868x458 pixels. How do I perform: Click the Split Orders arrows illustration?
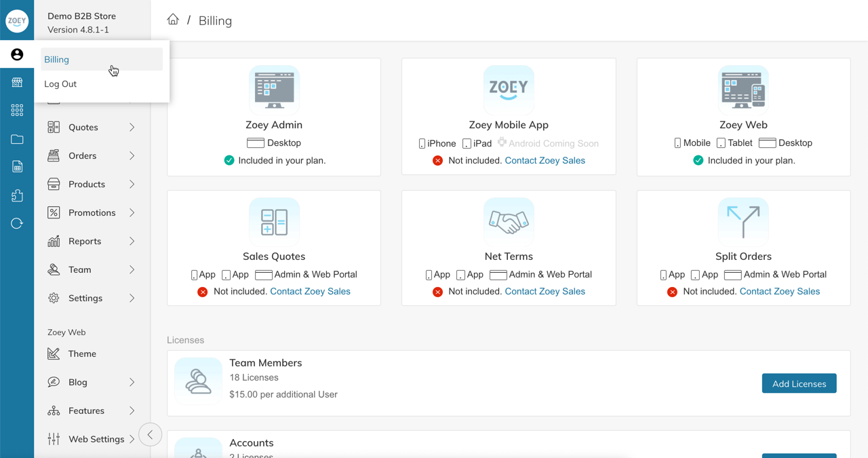pyautogui.click(x=743, y=222)
